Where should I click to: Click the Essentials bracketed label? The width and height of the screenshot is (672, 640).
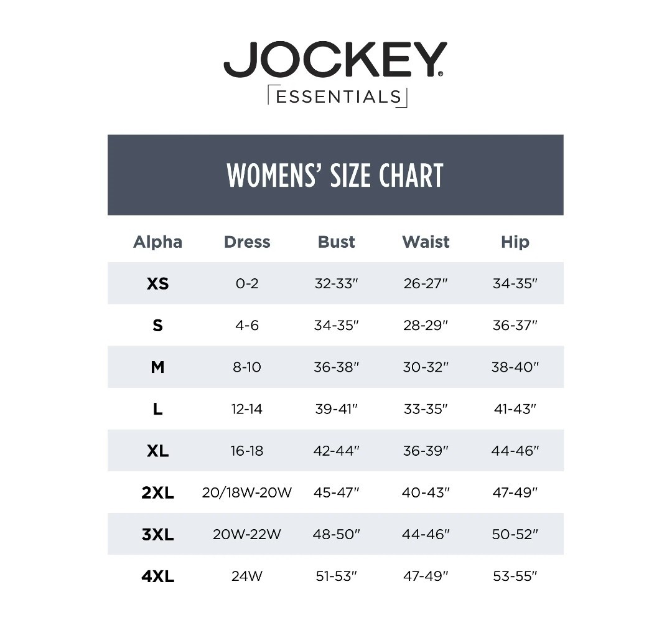[x=338, y=96]
